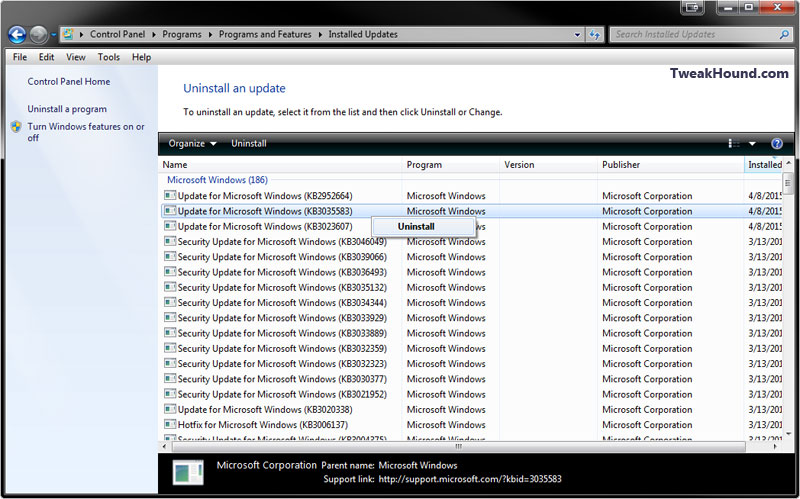Open the address bar history dropdown arrow
This screenshot has height=499, width=800.
click(x=577, y=35)
